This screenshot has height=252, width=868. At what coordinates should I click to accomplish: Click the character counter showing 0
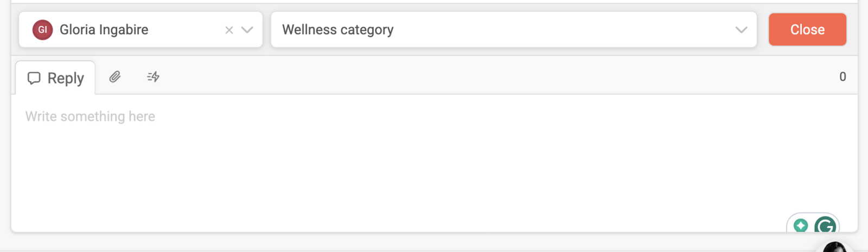843,77
